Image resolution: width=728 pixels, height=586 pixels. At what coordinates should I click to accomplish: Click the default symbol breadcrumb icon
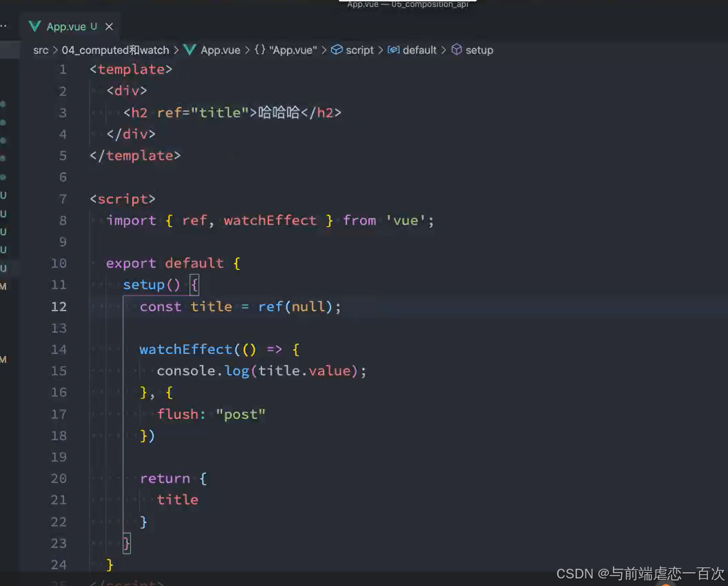393,50
